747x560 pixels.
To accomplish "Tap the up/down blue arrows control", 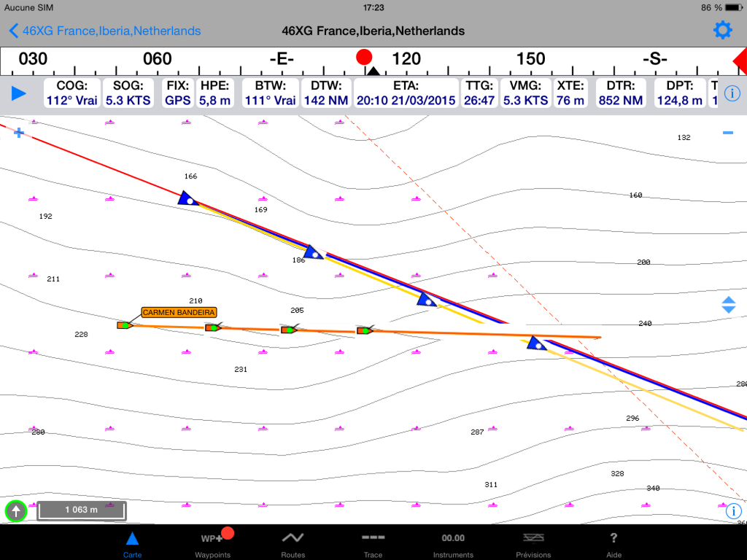I will click(729, 305).
